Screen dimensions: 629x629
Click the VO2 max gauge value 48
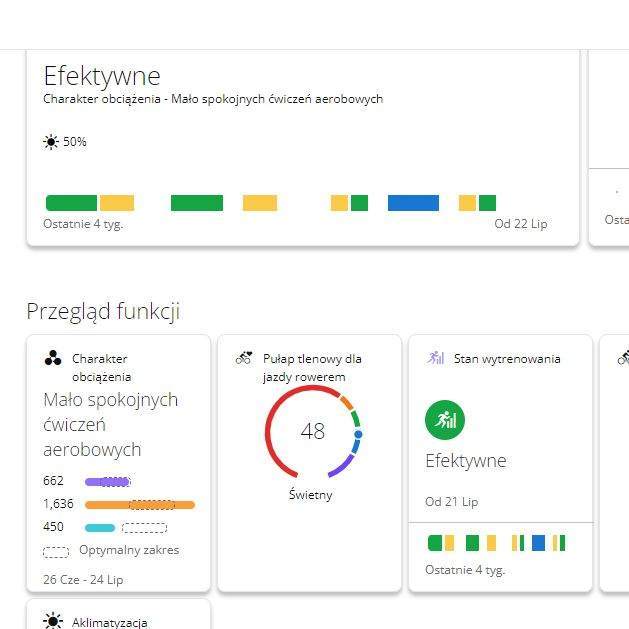click(312, 432)
